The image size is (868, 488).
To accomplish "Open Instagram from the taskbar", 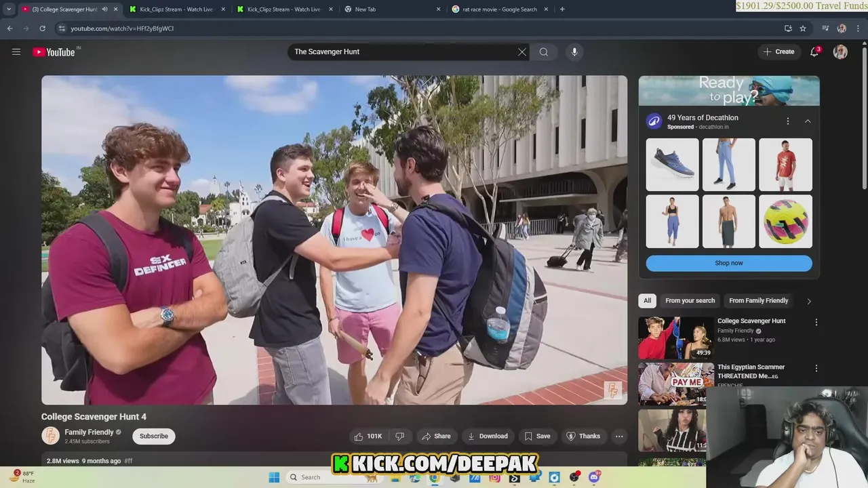I will [x=494, y=477].
